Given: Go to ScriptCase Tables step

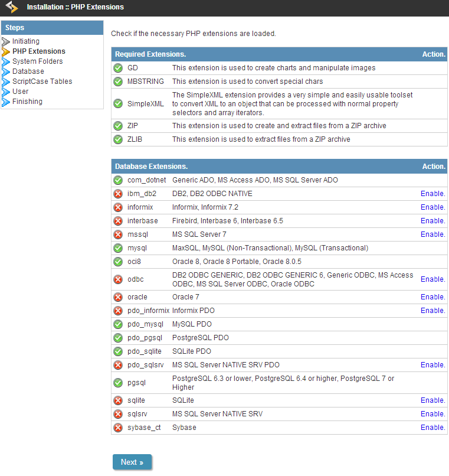Looking at the screenshot, I should (42, 81).
